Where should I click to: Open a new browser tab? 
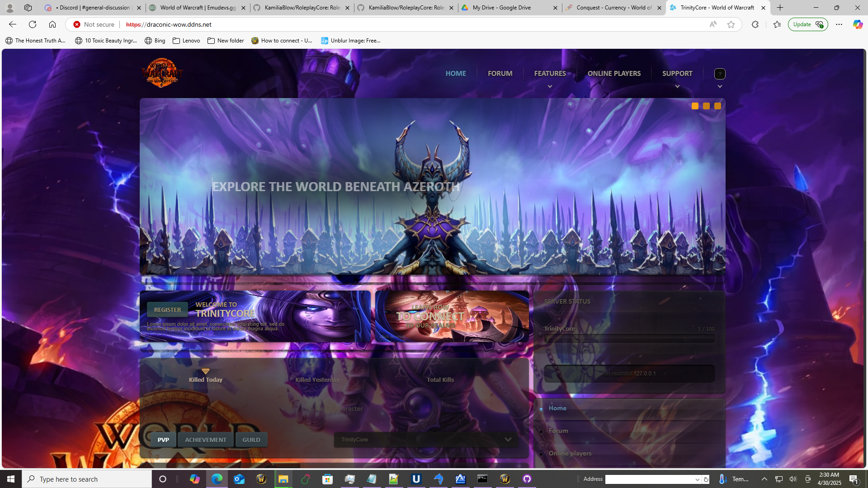click(x=780, y=8)
